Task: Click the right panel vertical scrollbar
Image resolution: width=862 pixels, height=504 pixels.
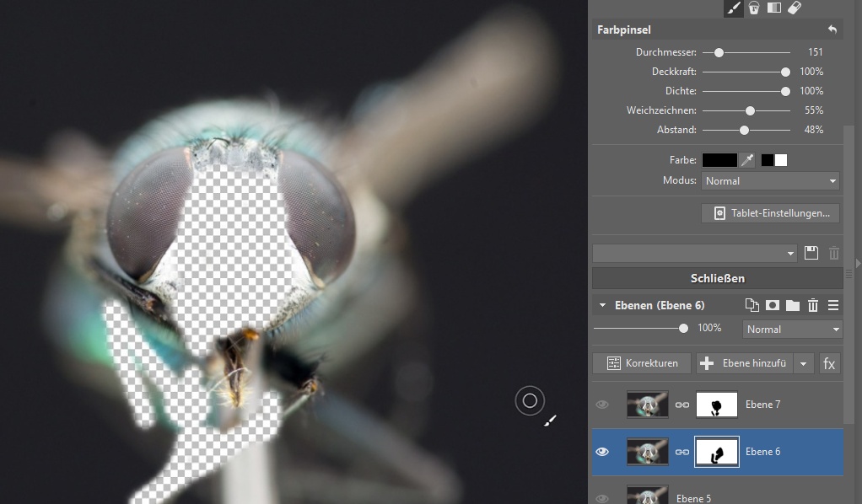Action: coord(849,275)
